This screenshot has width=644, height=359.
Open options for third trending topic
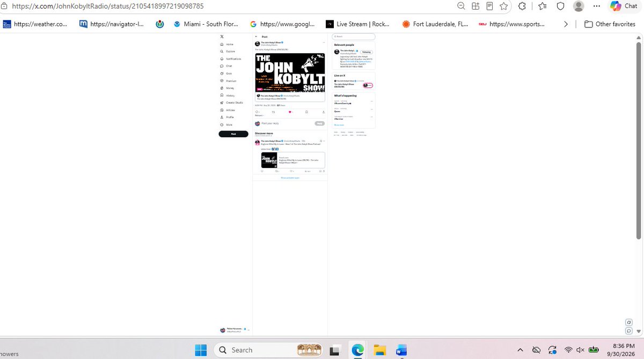(371, 117)
